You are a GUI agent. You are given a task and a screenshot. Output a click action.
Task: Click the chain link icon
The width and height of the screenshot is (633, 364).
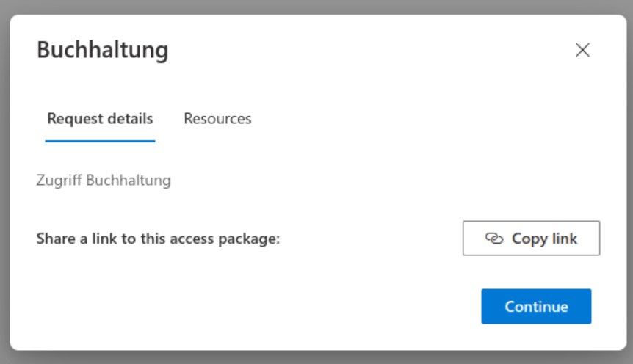coord(493,239)
